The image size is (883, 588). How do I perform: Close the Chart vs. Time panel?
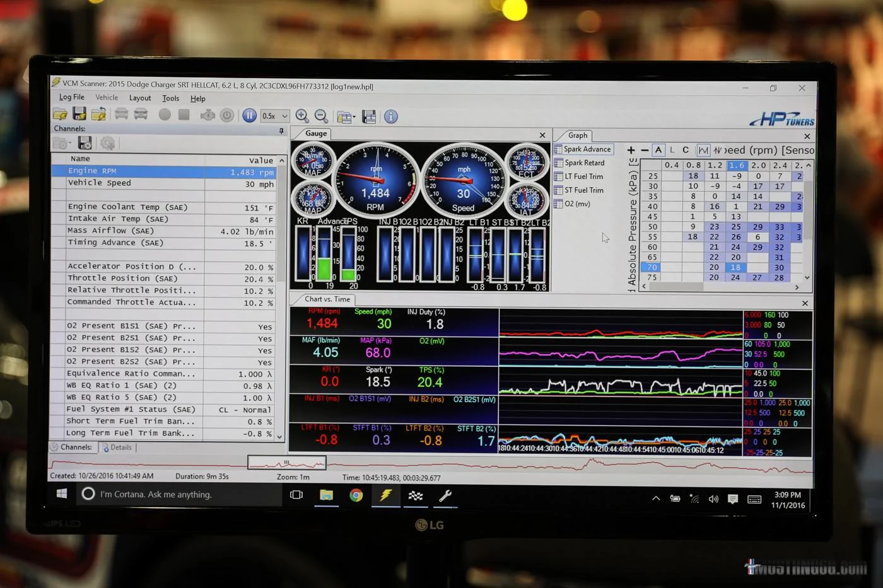point(805,303)
